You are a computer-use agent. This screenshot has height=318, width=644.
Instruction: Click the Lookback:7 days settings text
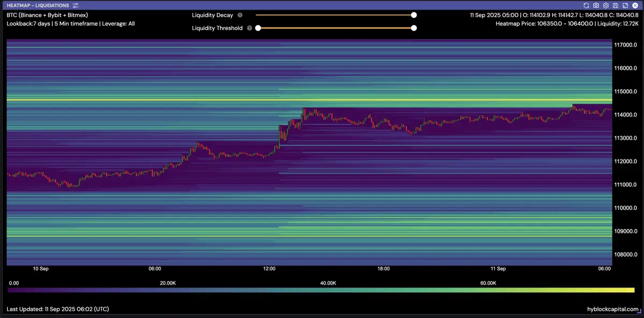[71, 24]
